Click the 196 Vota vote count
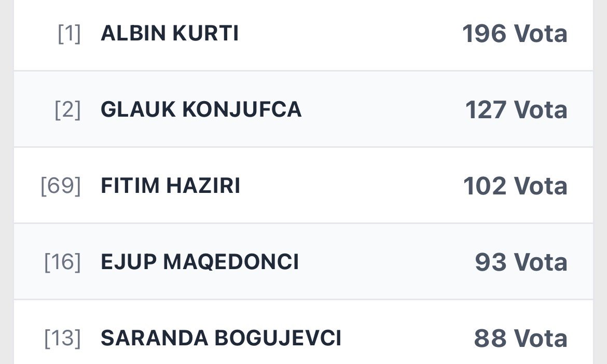Screen dimensions: 607x364 click(515, 34)
